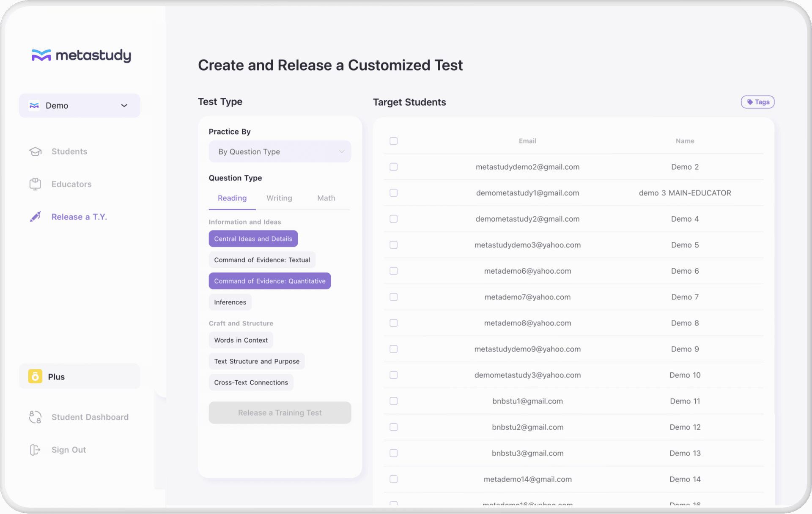Tick the select-all students header checkbox
Viewport: 812px width, 514px height.
(x=393, y=141)
